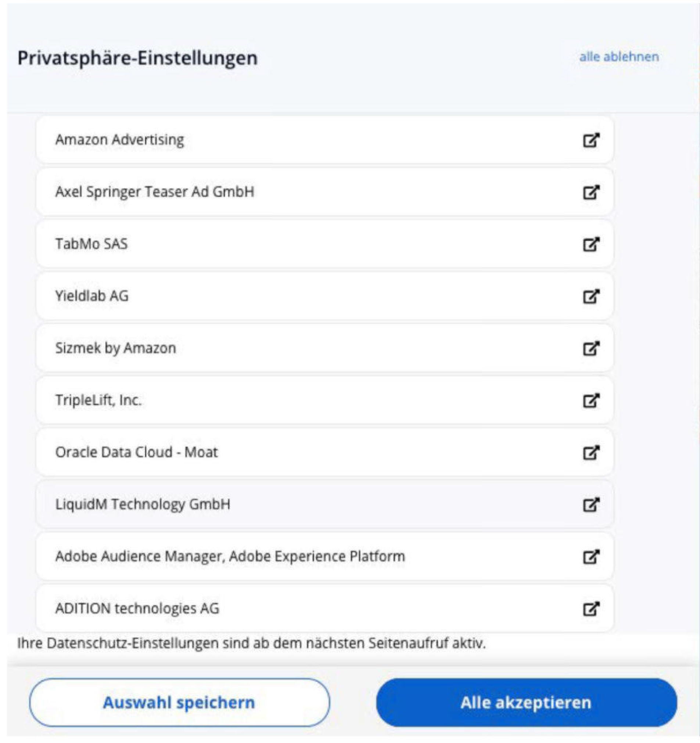
Task: Click the 'Alle akzeptieren' button
Action: (x=526, y=702)
